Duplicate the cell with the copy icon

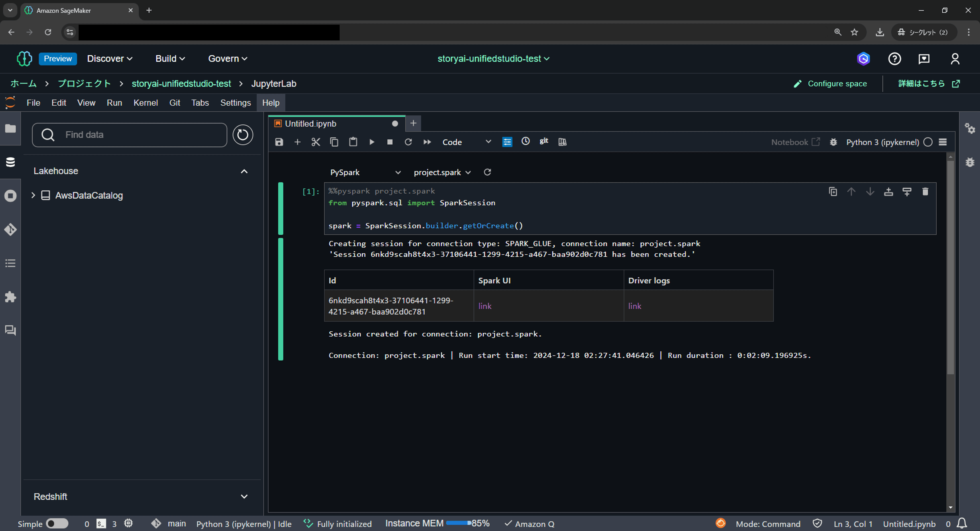[x=833, y=191]
